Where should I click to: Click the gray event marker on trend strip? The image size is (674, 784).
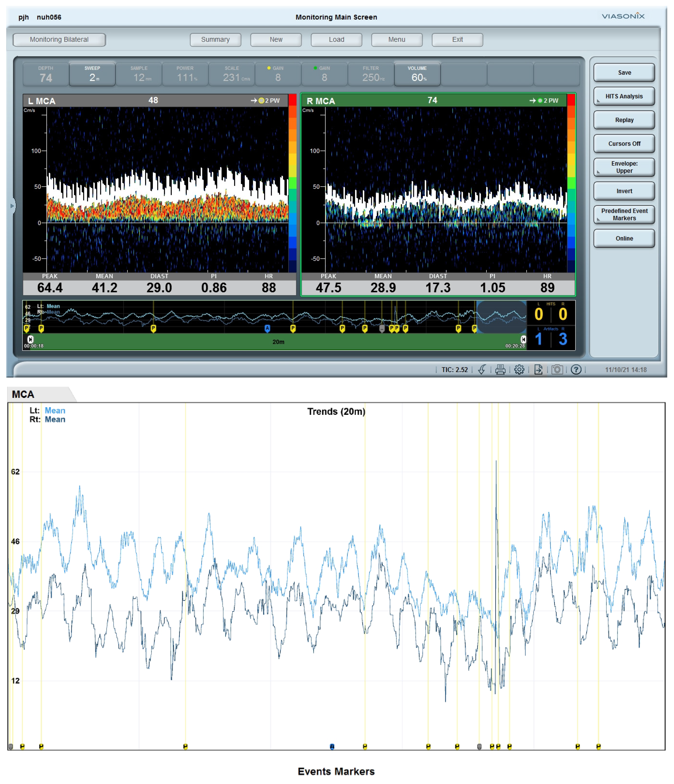[x=382, y=328]
